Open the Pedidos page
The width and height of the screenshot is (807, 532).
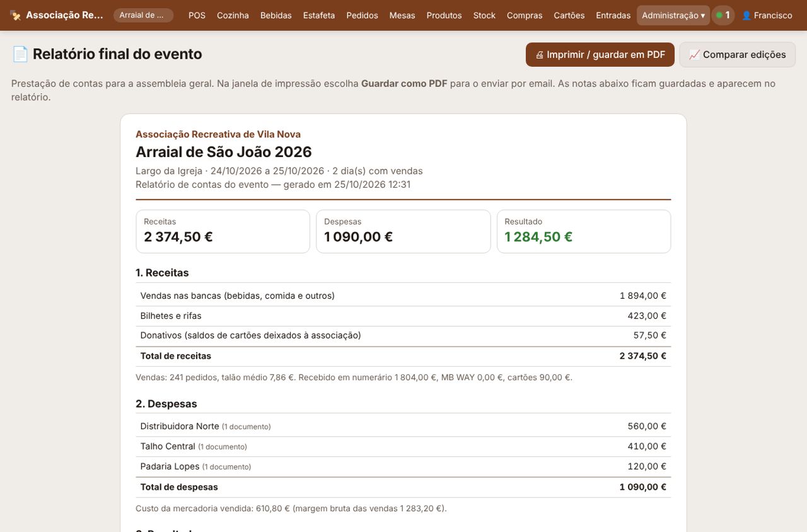[363, 15]
